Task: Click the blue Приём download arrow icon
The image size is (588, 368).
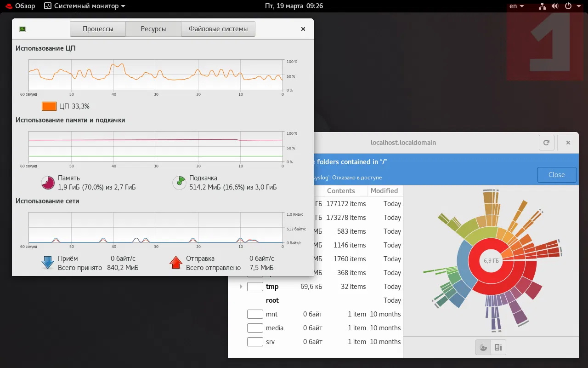Action: click(48, 263)
